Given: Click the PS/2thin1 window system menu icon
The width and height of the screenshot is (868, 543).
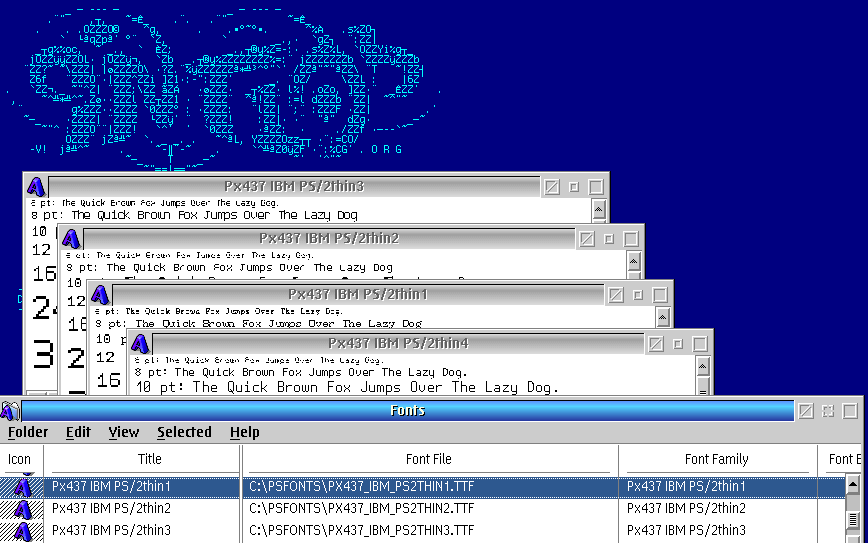Looking at the screenshot, I should [100, 294].
